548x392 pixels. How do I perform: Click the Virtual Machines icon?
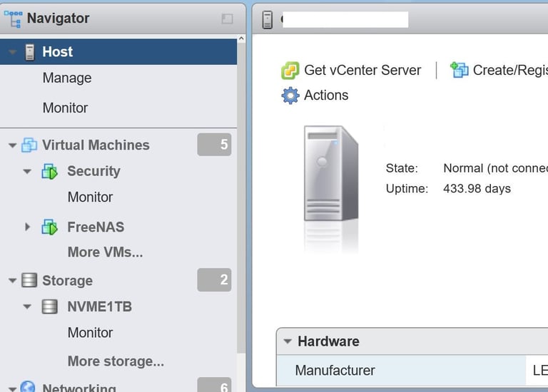(x=29, y=145)
